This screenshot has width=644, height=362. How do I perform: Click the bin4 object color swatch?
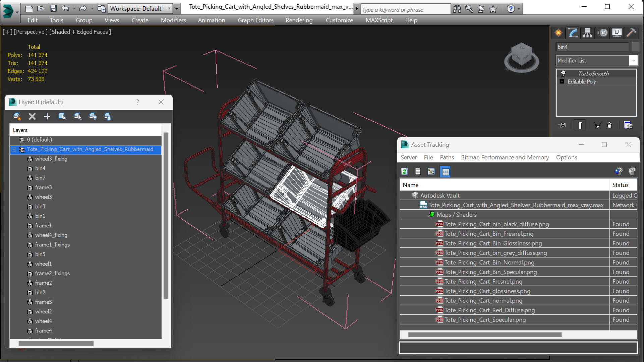635,47
